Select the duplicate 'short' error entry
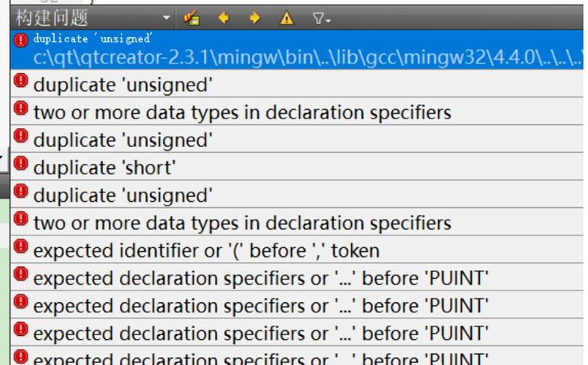This screenshot has height=365, width=588. click(x=296, y=166)
